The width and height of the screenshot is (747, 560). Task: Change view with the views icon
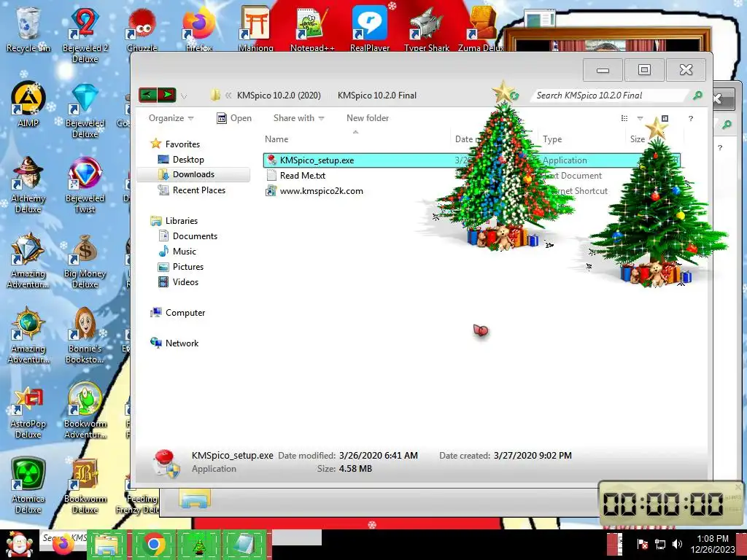(624, 119)
